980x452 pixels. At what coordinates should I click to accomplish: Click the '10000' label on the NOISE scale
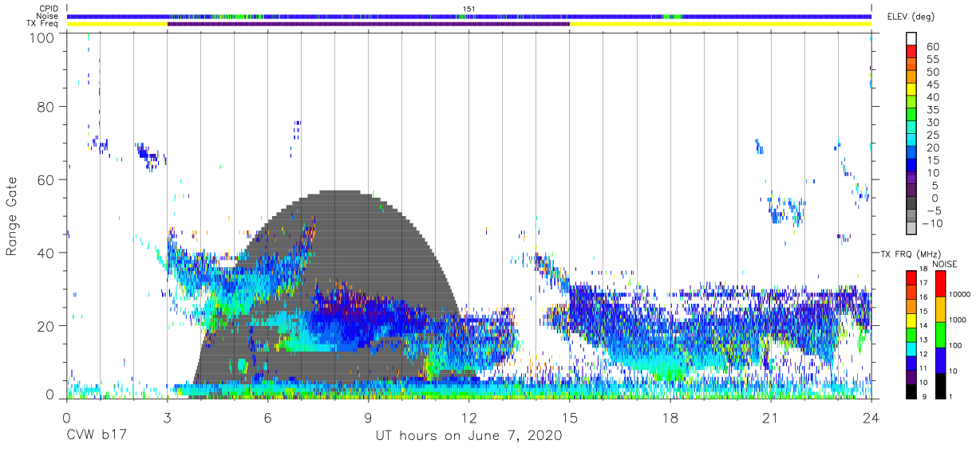point(959,294)
